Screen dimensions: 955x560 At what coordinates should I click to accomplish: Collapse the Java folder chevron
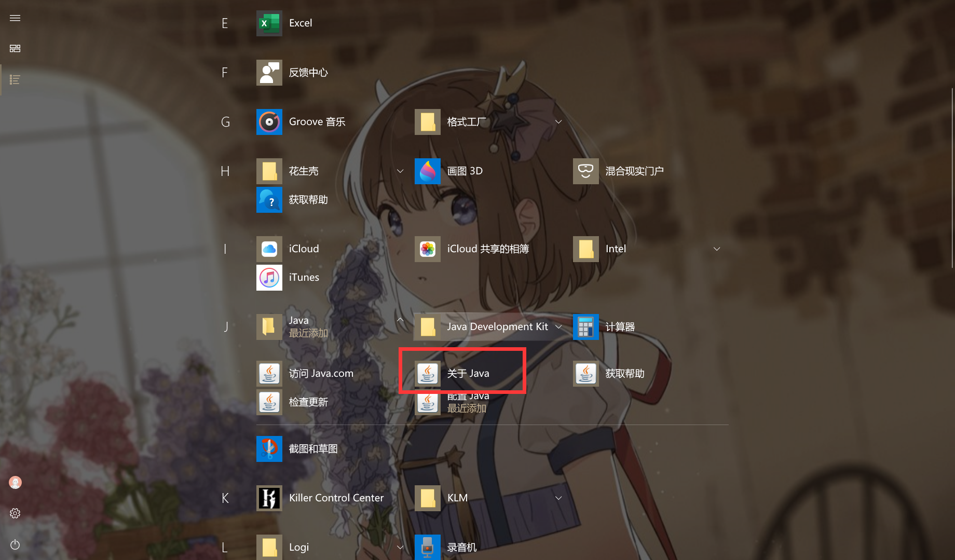click(x=400, y=320)
